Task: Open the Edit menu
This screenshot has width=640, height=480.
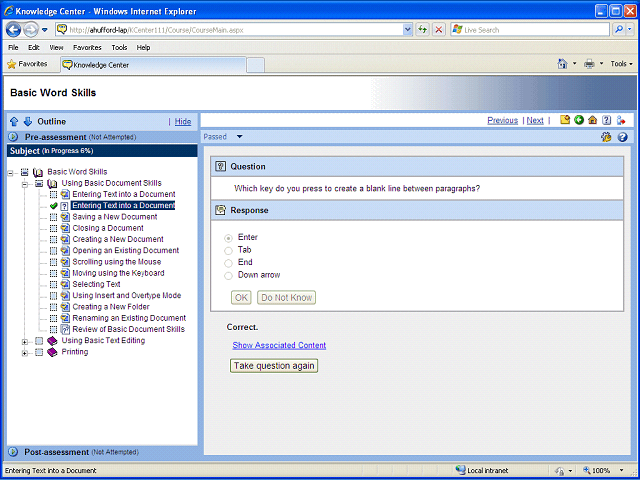Action: pos(34,47)
